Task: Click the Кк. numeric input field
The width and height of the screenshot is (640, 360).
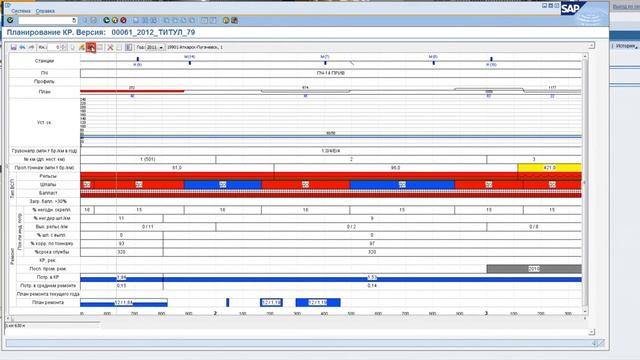Action: (54, 47)
